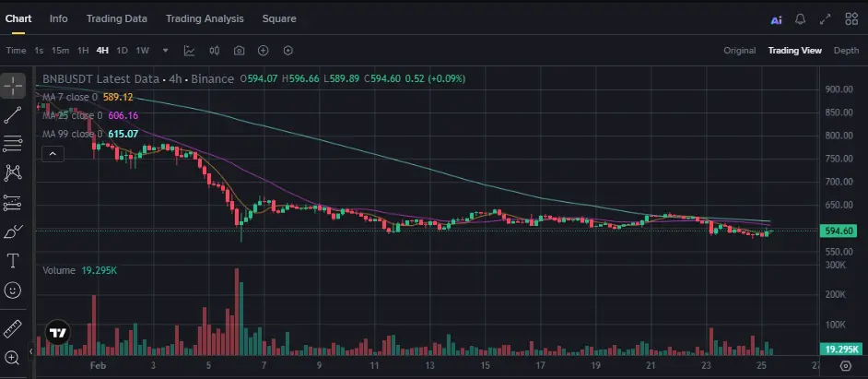This screenshot has height=379, width=868.
Task: Click the Volume indicator legend
Action: [x=80, y=270]
